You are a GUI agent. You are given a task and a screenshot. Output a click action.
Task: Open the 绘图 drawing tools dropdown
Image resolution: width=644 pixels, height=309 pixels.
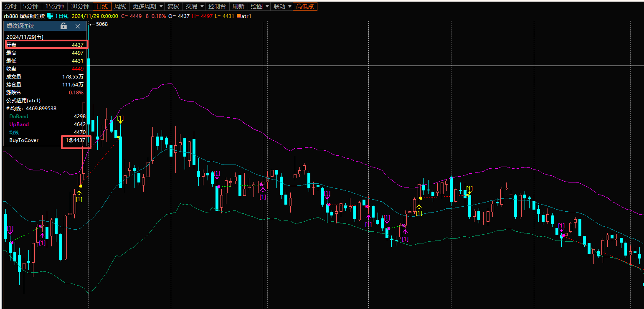(x=260, y=6)
